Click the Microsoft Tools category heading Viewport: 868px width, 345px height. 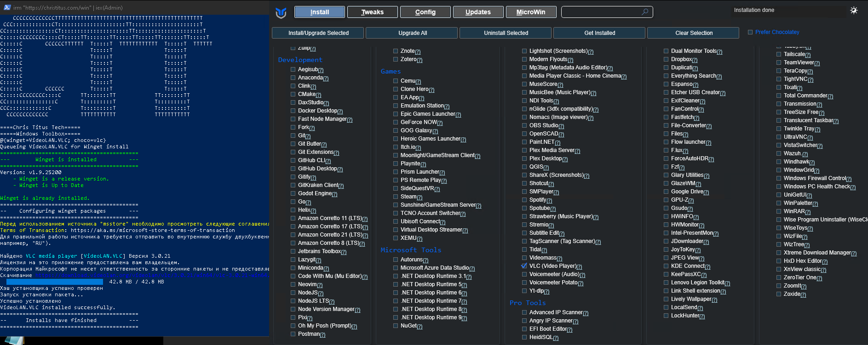point(411,250)
